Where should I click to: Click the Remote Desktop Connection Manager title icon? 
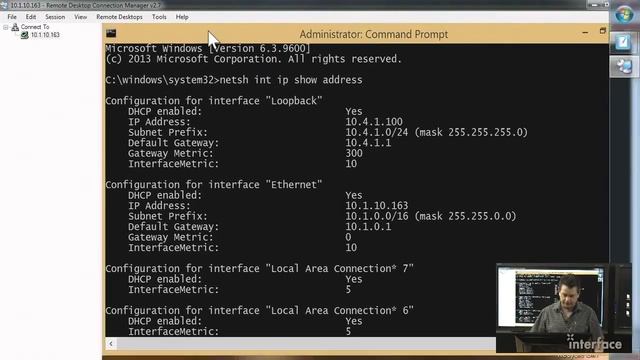click(x=4, y=5)
